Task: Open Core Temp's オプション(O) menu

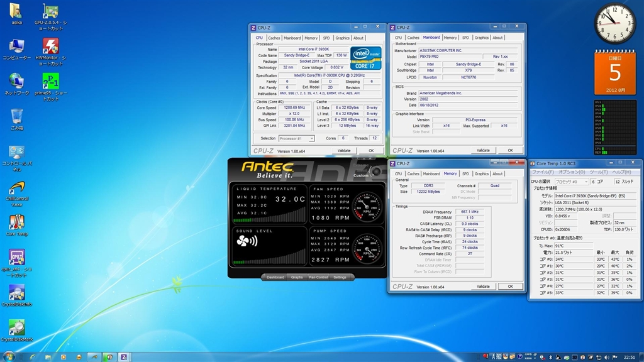Action: pos(572,172)
